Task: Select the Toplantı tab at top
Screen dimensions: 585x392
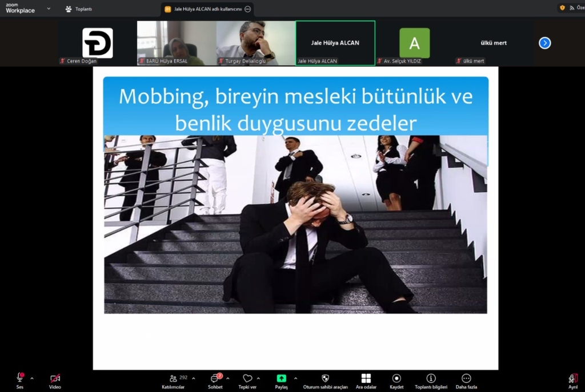Action: click(x=79, y=9)
